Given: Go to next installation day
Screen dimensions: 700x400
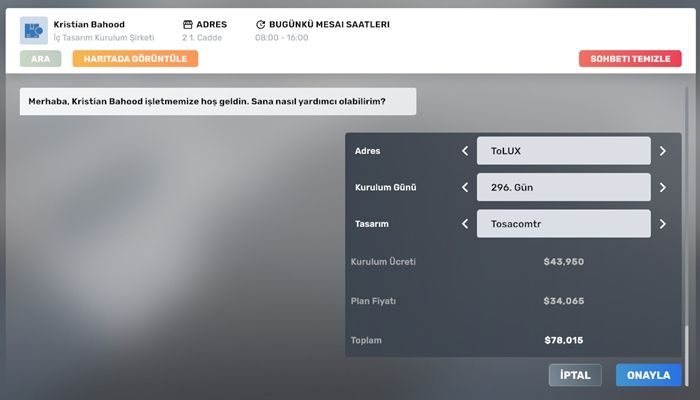Looking at the screenshot, I should point(662,187).
